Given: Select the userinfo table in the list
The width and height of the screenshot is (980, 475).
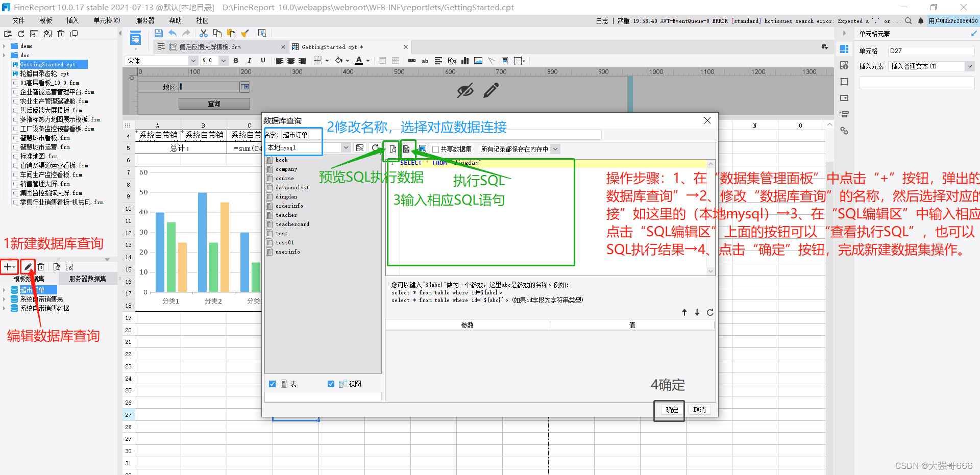Looking at the screenshot, I should pyautogui.click(x=288, y=252).
